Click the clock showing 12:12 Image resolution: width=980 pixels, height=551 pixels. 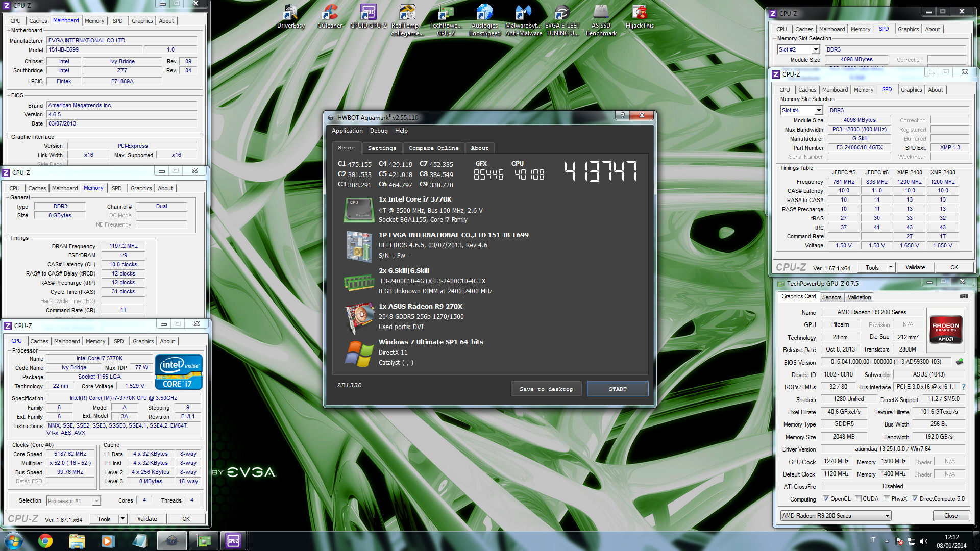pos(951,537)
